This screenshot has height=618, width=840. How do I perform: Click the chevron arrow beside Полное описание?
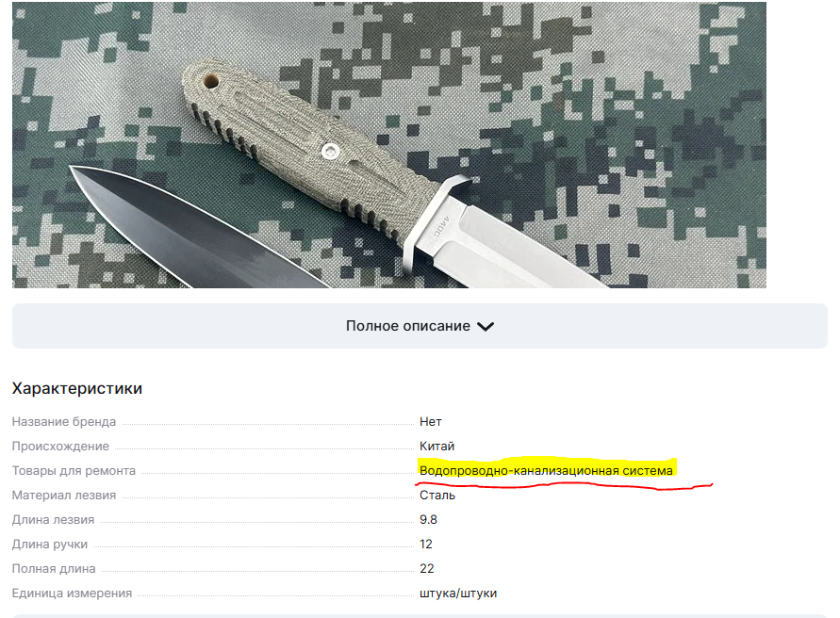pos(486,327)
